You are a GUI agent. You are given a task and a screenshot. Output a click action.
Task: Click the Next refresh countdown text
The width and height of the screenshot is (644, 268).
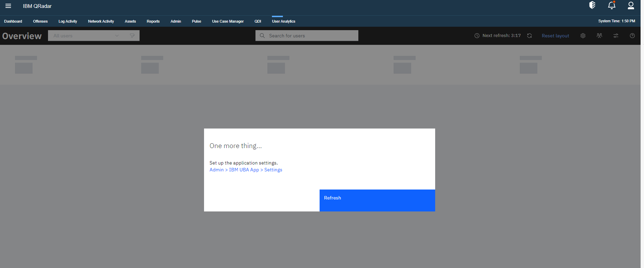point(502,36)
